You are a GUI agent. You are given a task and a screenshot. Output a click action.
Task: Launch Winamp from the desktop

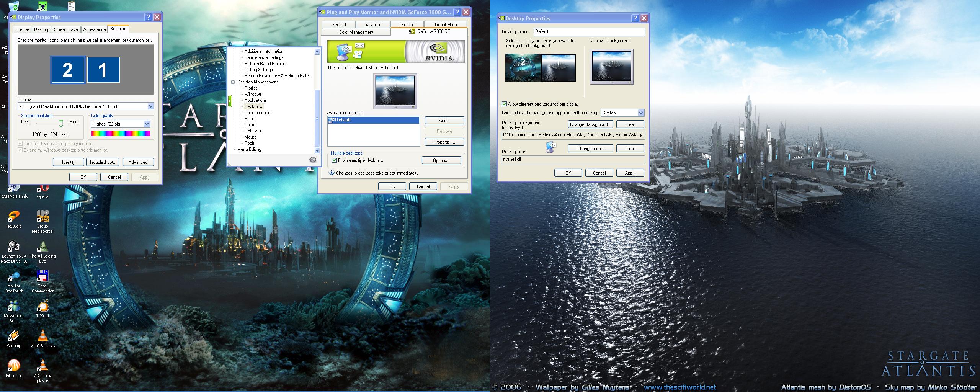click(x=14, y=339)
